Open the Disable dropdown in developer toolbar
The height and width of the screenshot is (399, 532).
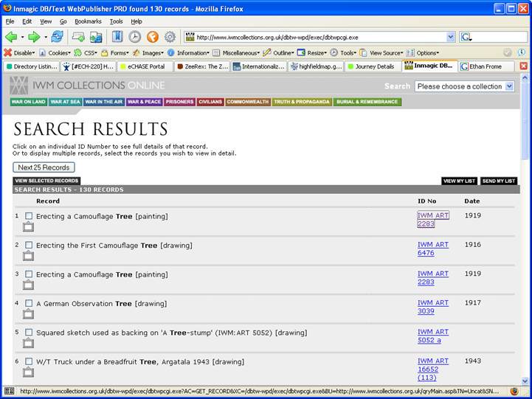click(19, 53)
